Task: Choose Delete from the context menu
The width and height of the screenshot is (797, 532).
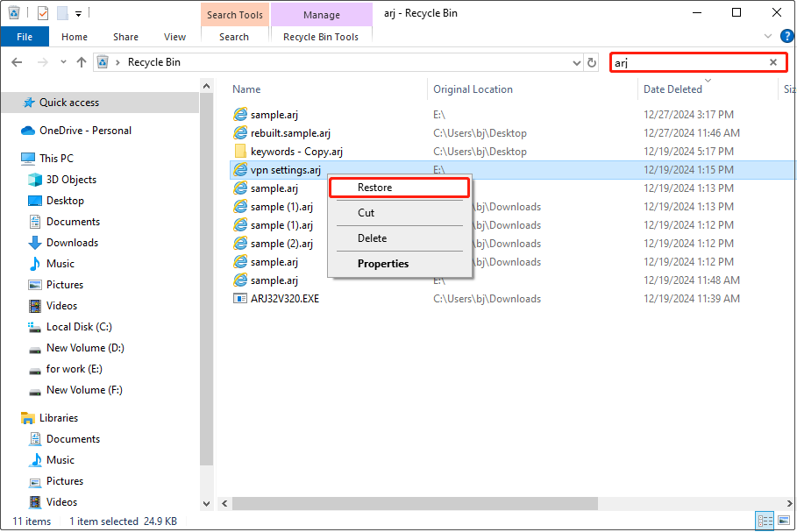Action: (x=399, y=238)
